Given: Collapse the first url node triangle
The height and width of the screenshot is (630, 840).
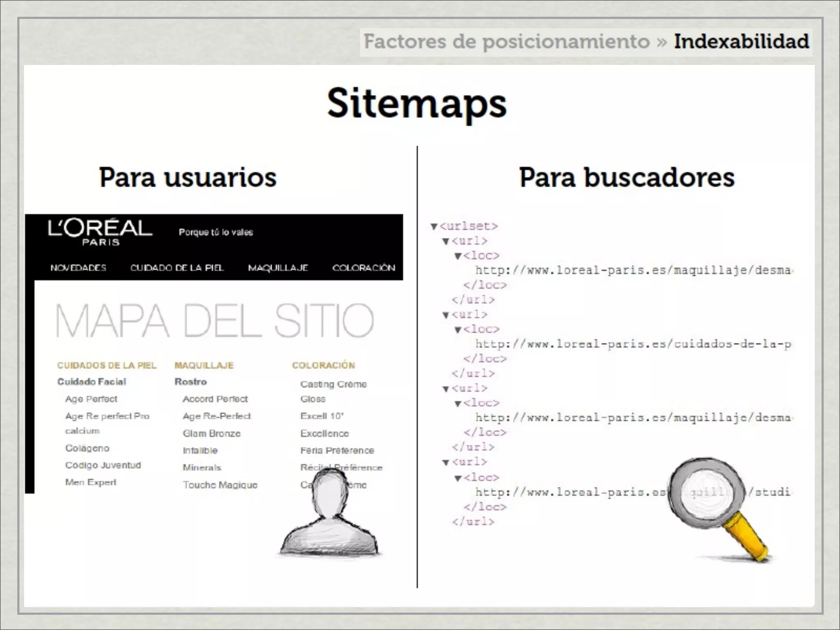Looking at the screenshot, I should pos(446,242).
